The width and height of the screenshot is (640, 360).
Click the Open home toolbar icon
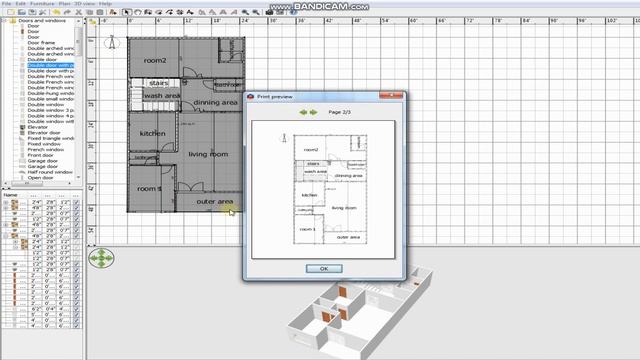tap(21, 12)
